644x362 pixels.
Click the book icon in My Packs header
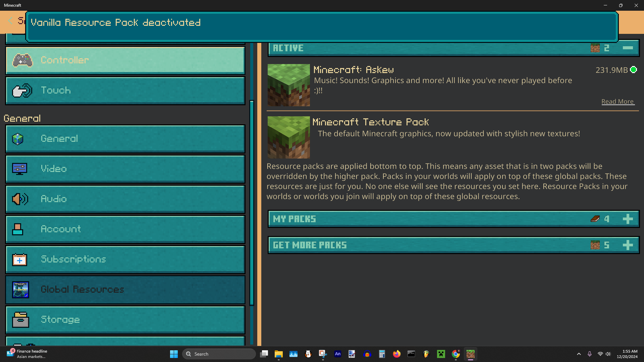point(595,219)
